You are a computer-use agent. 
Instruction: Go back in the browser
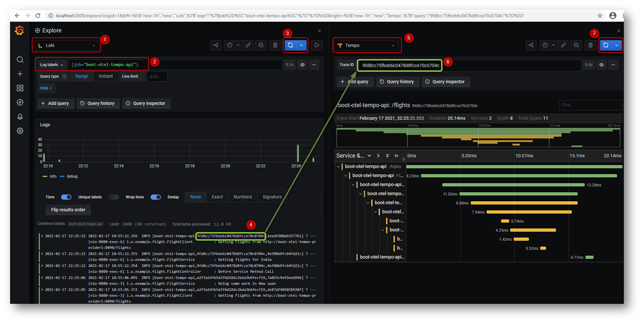(x=17, y=15)
